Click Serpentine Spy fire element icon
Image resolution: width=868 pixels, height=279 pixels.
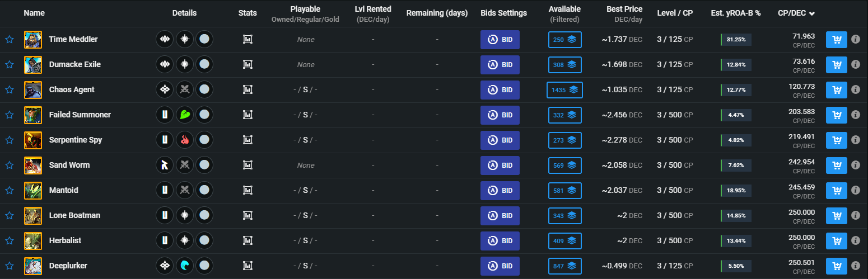coord(185,140)
